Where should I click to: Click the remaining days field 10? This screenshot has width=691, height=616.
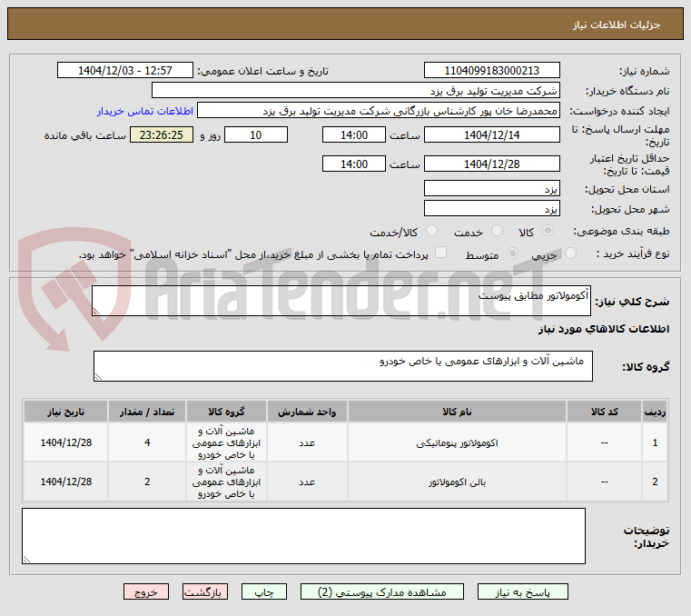click(256, 135)
